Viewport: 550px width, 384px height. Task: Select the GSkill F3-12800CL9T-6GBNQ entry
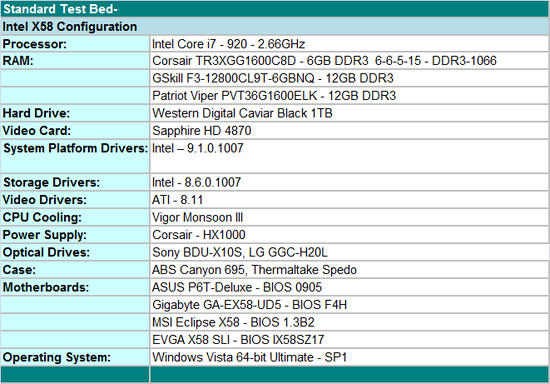point(273,78)
